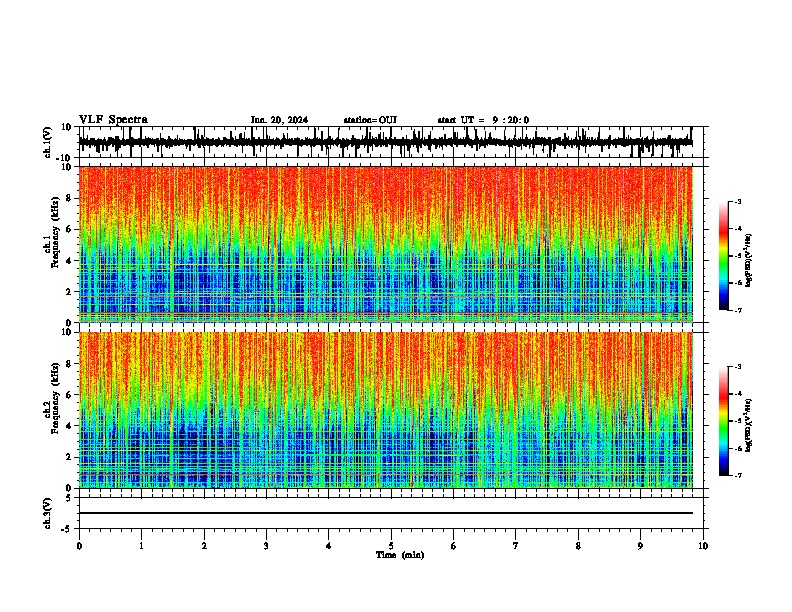Click the ch.2 color bar log(PSD) label

coord(749,425)
